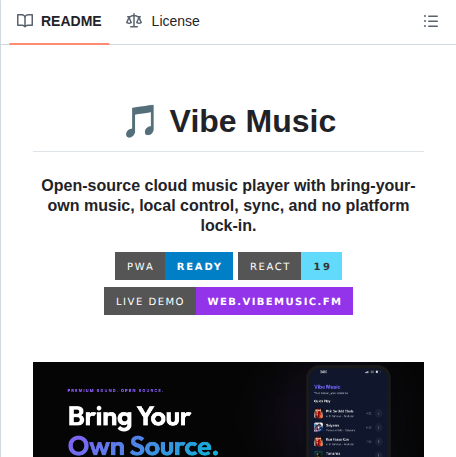This screenshot has height=457, width=456.
Task: Click the README book icon
Action: pos(25,21)
